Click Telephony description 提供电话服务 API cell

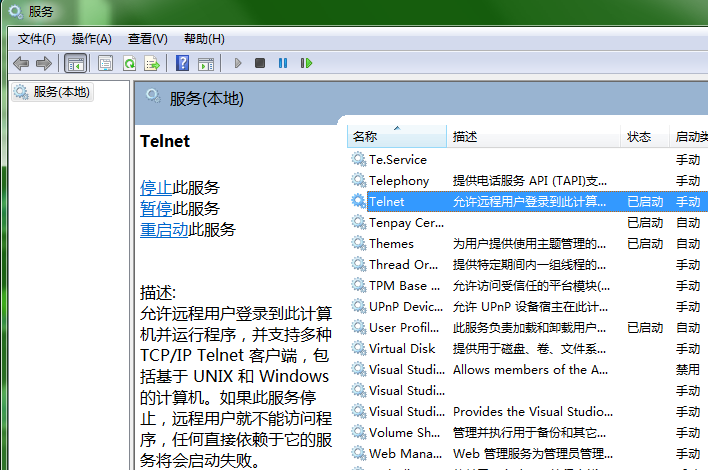tap(530, 181)
